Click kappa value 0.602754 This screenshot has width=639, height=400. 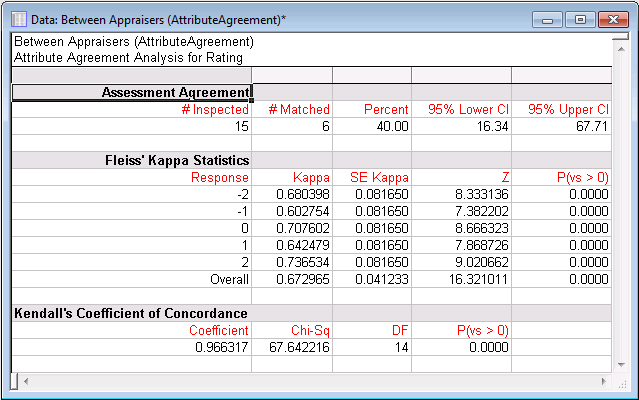tap(292, 211)
